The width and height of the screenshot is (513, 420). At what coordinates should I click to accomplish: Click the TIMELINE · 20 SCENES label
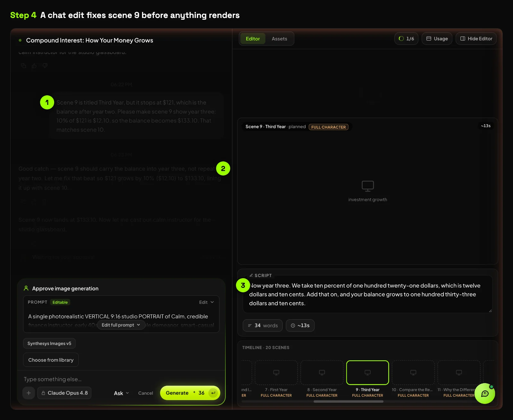266,347
